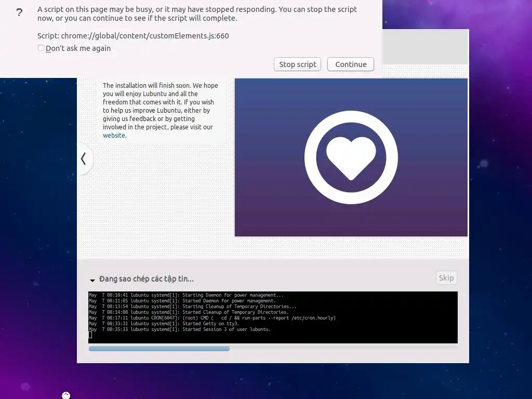Screen dimensions: 532x399
Task: Collapse the installer log disclosure triangle
Action: point(92,280)
